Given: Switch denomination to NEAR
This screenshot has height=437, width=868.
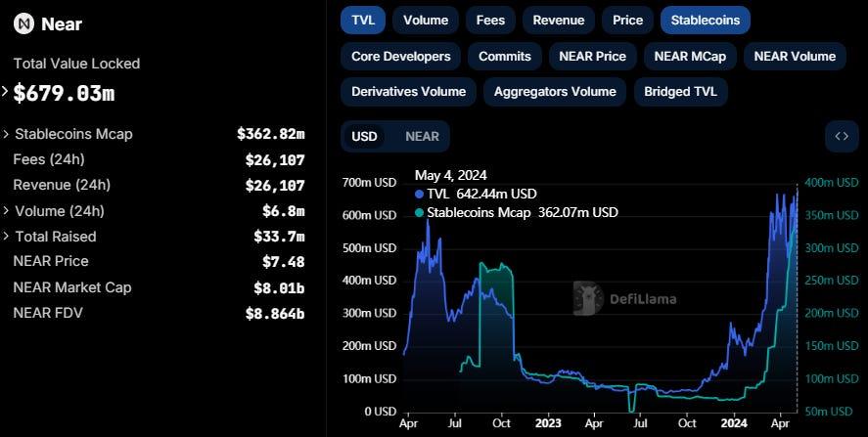Looking at the screenshot, I should point(422,136).
